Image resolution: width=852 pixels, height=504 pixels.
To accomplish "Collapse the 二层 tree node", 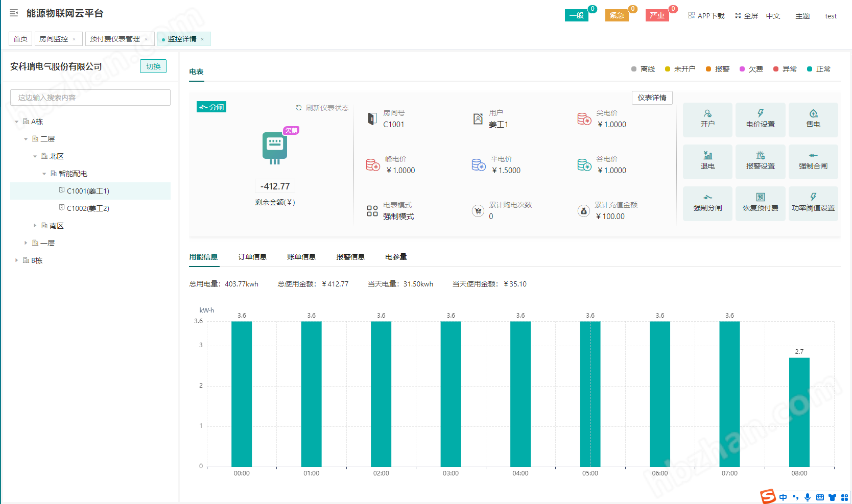I will coord(26,138).
